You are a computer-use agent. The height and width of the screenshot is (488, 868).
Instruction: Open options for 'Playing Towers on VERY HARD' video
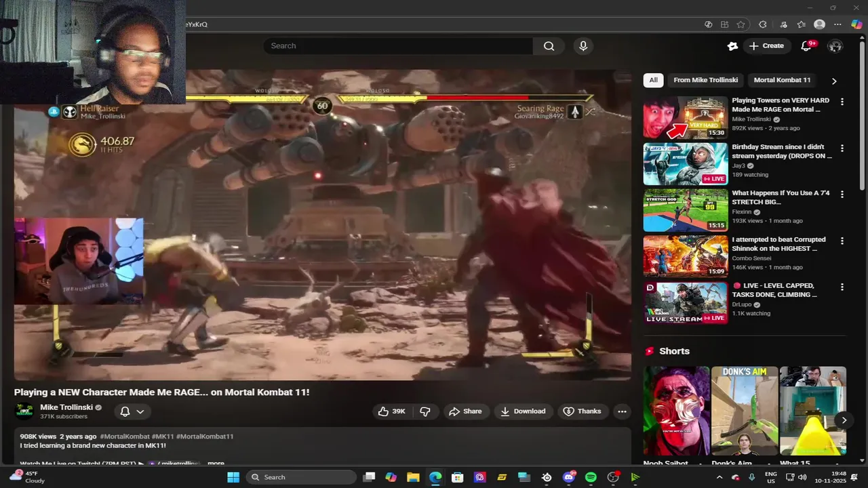(842, 102)
